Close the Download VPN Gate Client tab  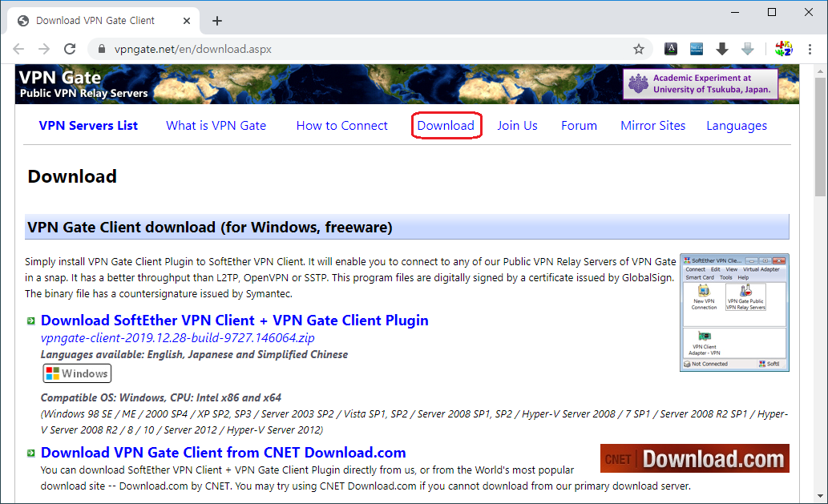click(x=187, y=21)
